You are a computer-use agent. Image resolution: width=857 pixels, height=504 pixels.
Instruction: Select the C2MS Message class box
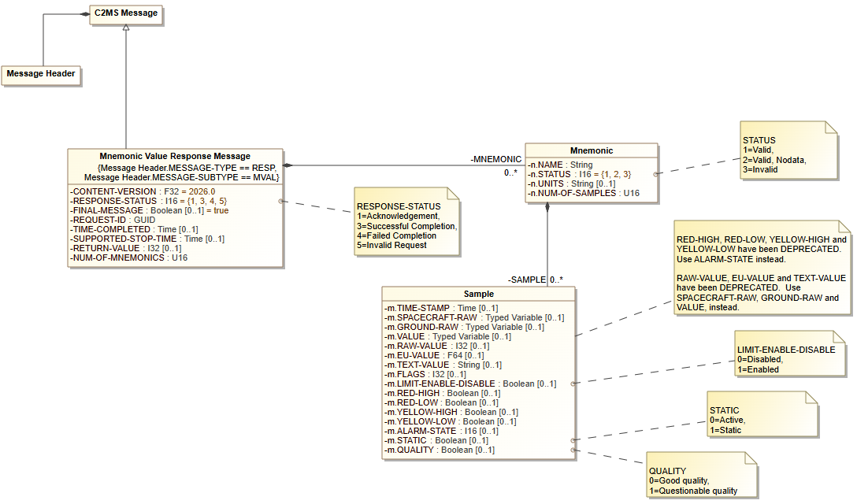[x=126, y=13]
